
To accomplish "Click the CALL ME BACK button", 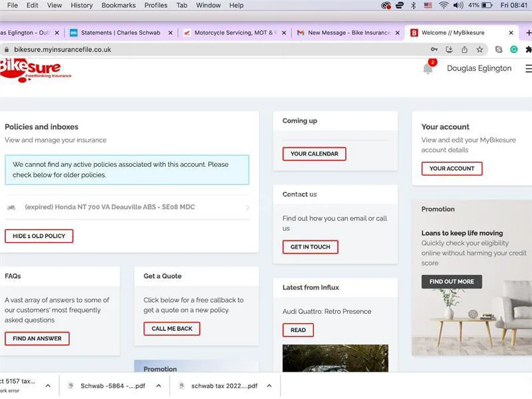I will (x=172, y=329).
